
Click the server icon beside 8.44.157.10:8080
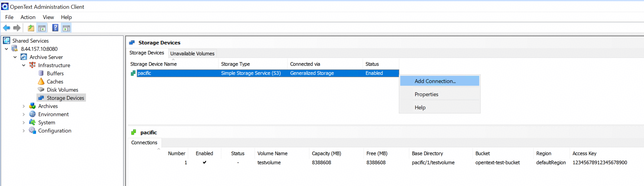click(15, 49)
